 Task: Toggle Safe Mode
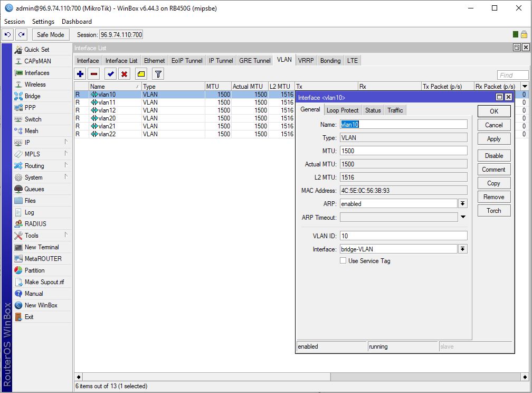50,35
